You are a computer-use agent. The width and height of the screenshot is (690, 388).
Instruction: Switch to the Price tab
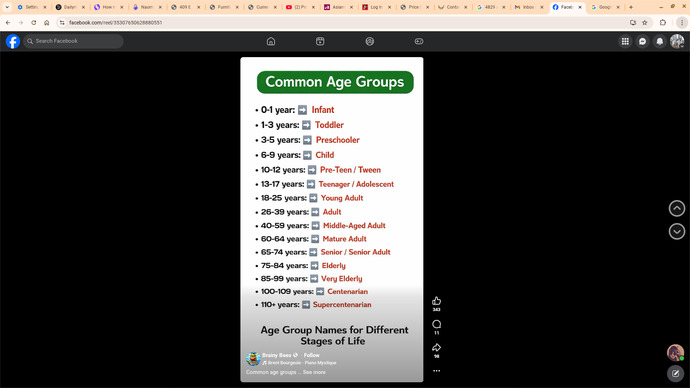[414, 7]
